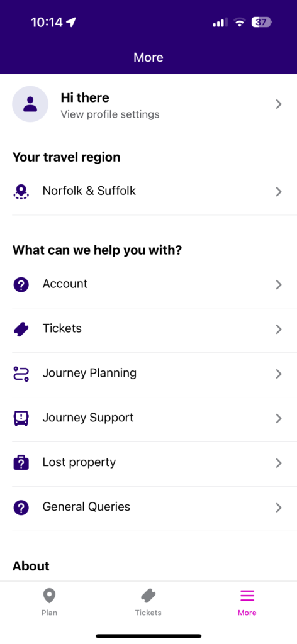The height and width of the screenshot is (644, 297).
Task: Open View profile settings link
Action: pos(110,114)
